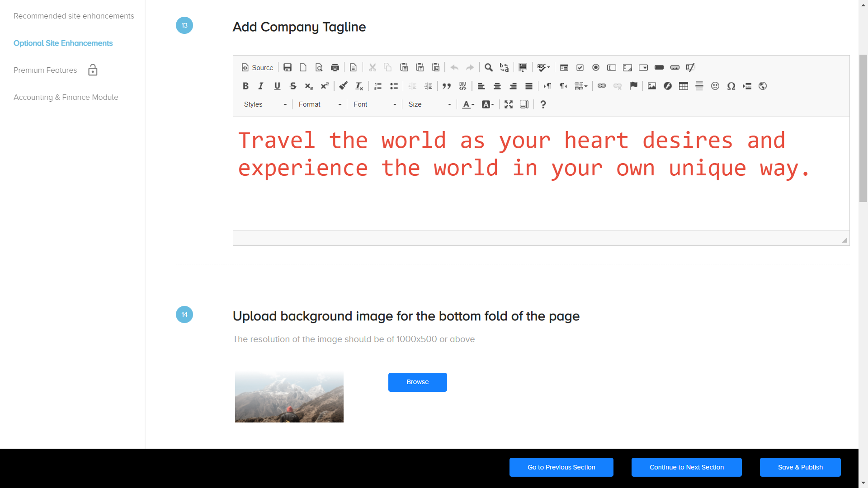Click the Save icon in editor toolbar

[x=287, y=68]
